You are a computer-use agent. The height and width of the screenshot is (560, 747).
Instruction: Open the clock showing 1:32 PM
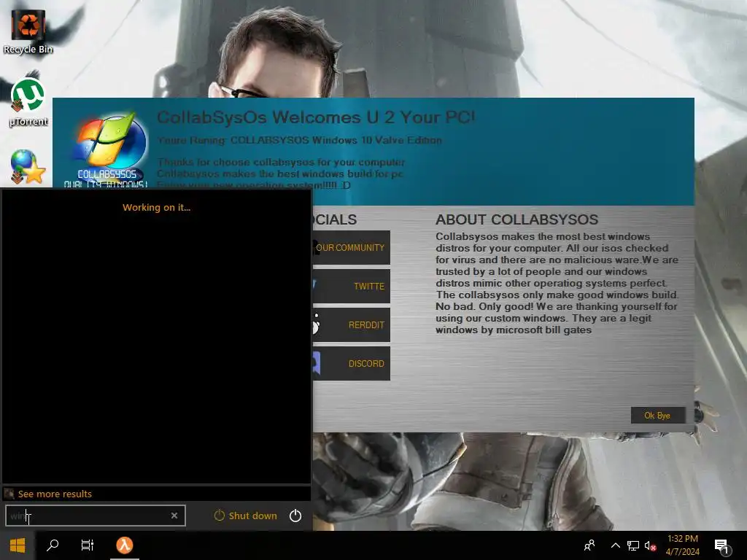683,545
